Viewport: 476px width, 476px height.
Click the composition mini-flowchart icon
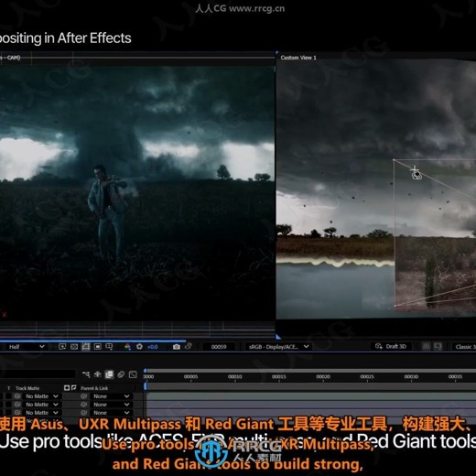point(86,374)
